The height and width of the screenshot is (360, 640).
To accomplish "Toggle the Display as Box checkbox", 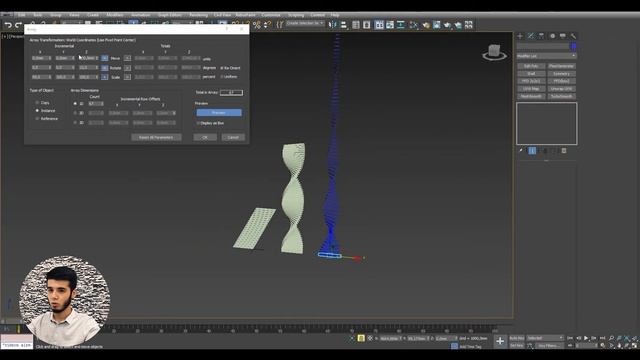I will click(x=198, y=123).
